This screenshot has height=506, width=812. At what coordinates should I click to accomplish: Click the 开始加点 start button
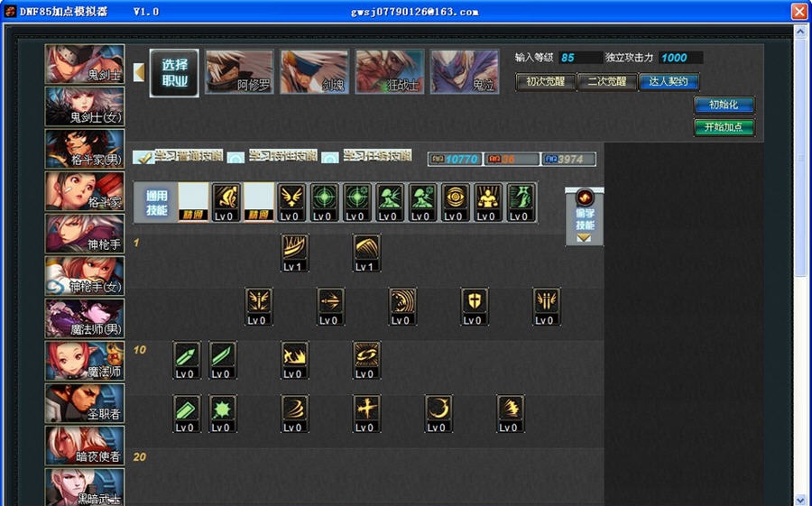[724, 127]
